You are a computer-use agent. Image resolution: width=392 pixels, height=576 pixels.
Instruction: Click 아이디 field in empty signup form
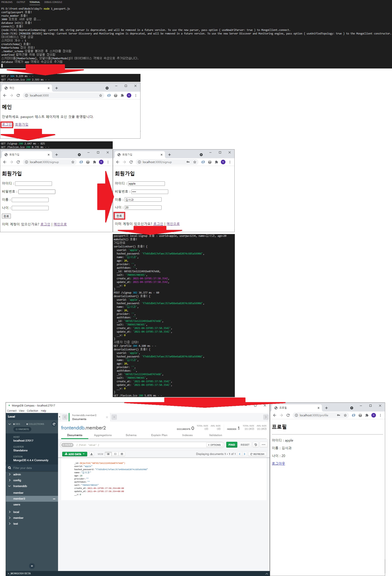(x=33, y=184)
